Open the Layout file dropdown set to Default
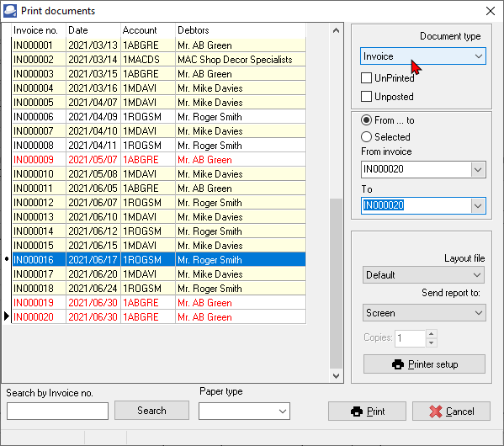 click(x=423, y=275)
